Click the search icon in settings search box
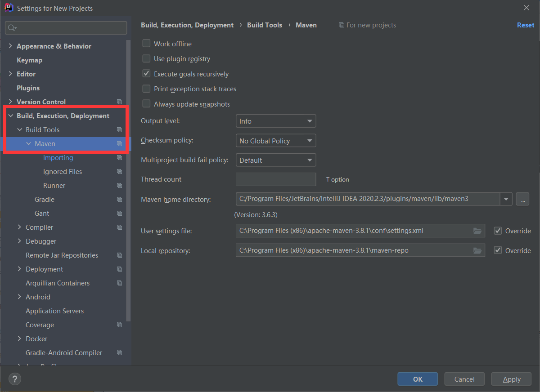Screen dimensions: 540x392 coord(12,28)
